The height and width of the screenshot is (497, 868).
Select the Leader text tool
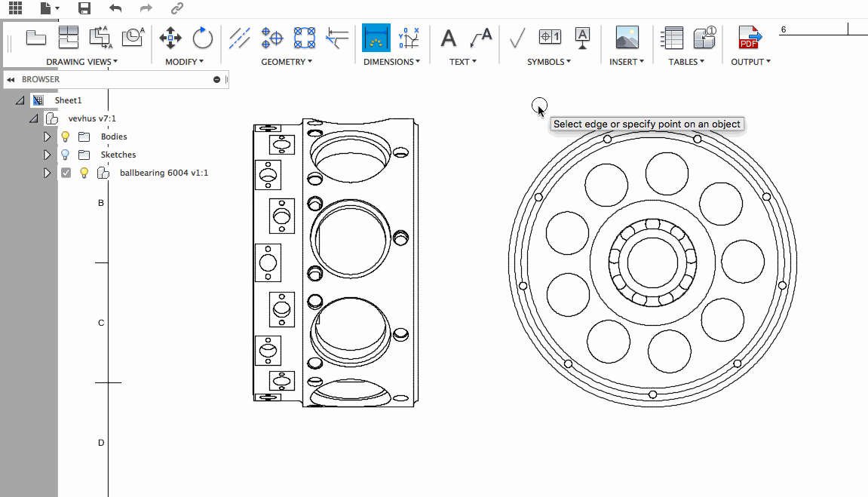tap(480, 37)
